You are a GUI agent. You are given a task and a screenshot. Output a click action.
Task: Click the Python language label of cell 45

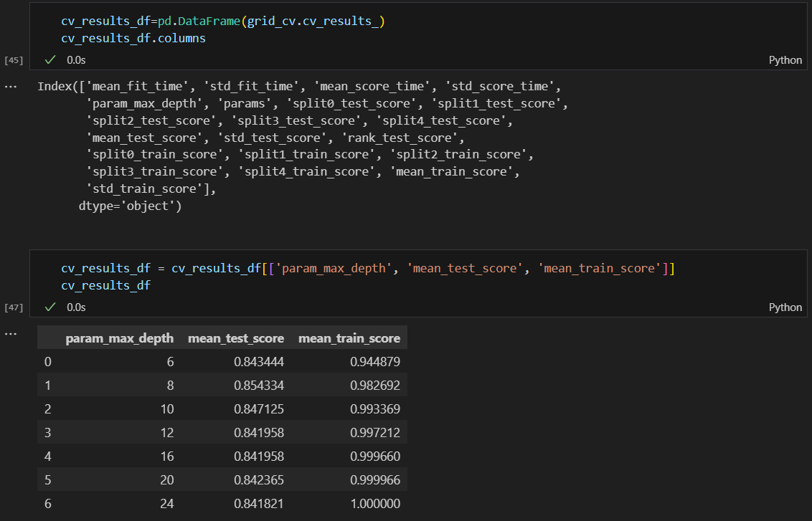(785, 60)
